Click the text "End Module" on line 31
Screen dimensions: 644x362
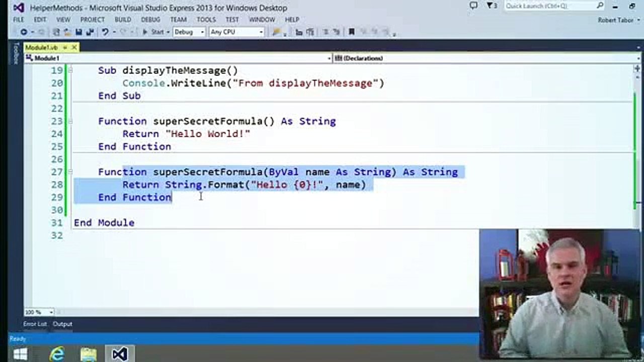[104, 223]
